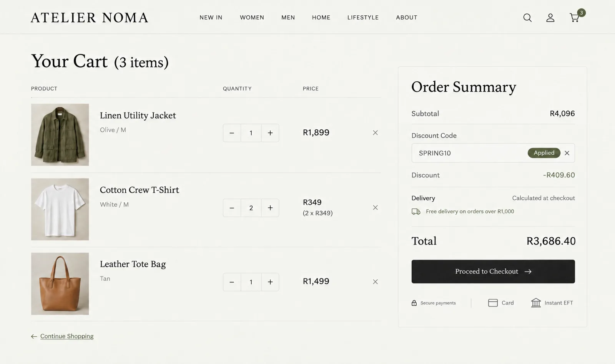The width and height of the screenshot is (615, 364).
Task: Click the Applied badge in discount field
Action: click(x=544, y=153)
